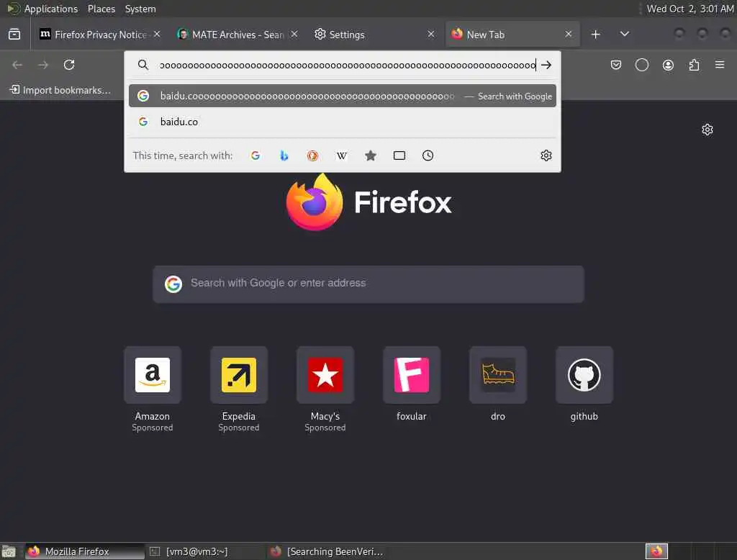Viewport: 737px width, 560px height.
Task: Go forward with the forward arrow
Action: pos(43,65)
